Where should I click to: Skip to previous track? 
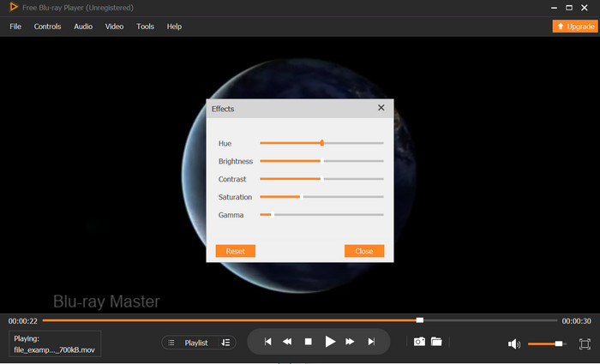[267, 342]
